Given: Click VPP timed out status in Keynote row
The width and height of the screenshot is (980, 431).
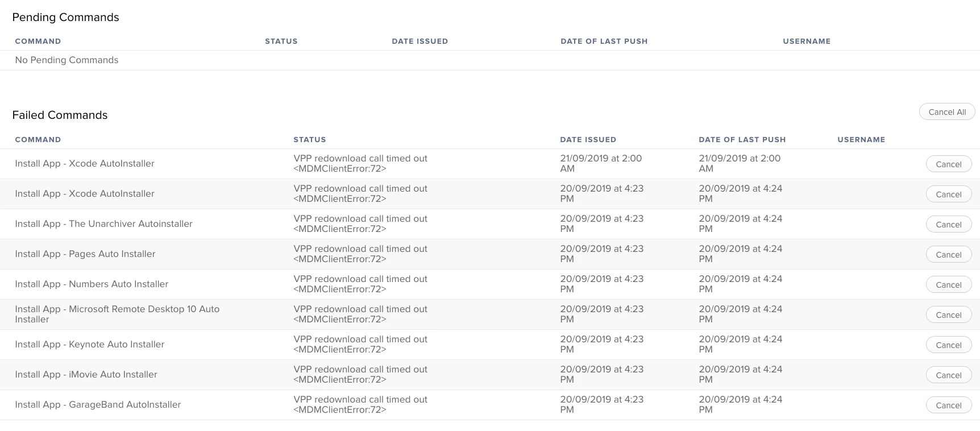Looking at the screenshot, I should point(360,345).
